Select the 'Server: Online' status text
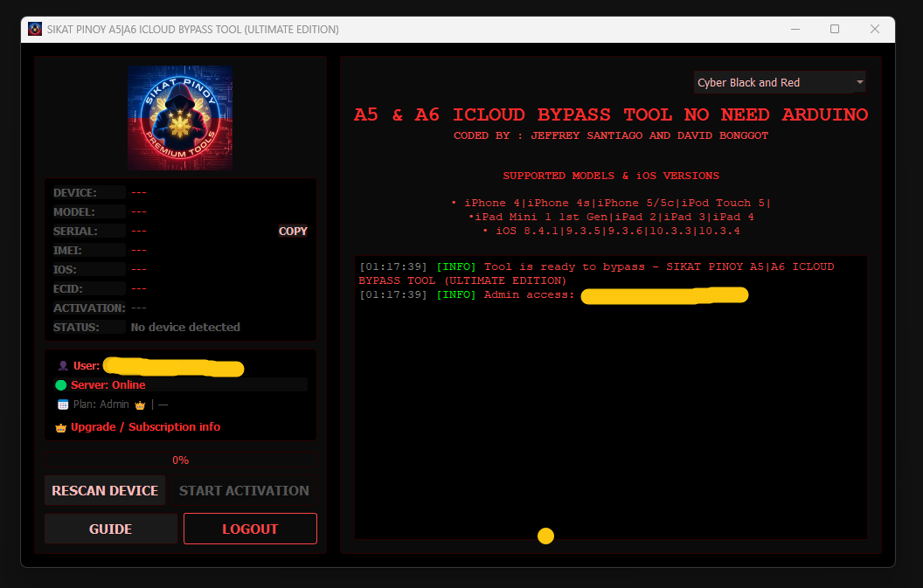 pyautogui.click(x=108, y=385)
